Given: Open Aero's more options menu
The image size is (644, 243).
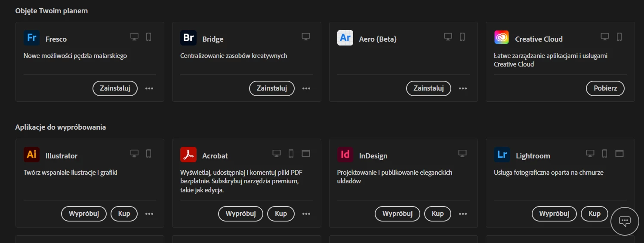Looking at the screenshot, I should click(x=463, y=88).
